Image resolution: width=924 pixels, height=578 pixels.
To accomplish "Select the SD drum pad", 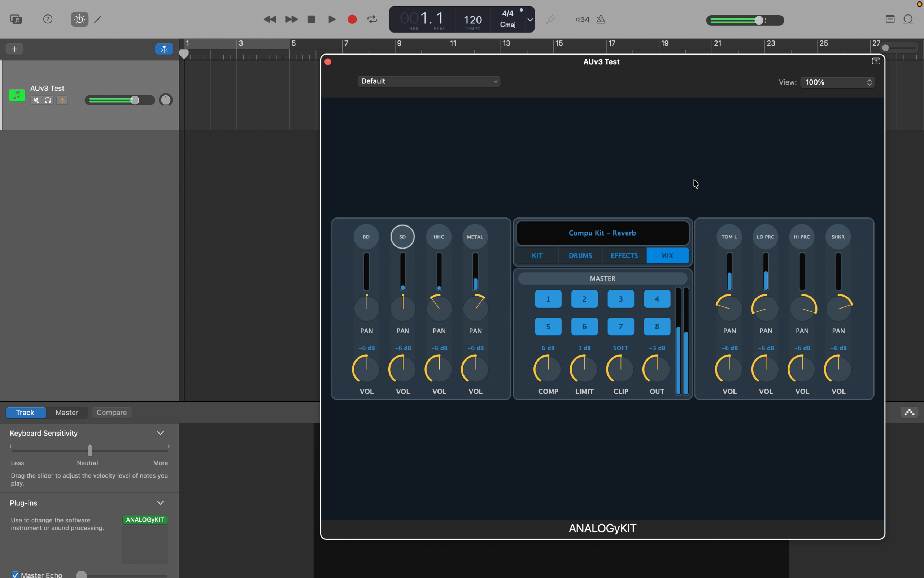I will point(402,237).
